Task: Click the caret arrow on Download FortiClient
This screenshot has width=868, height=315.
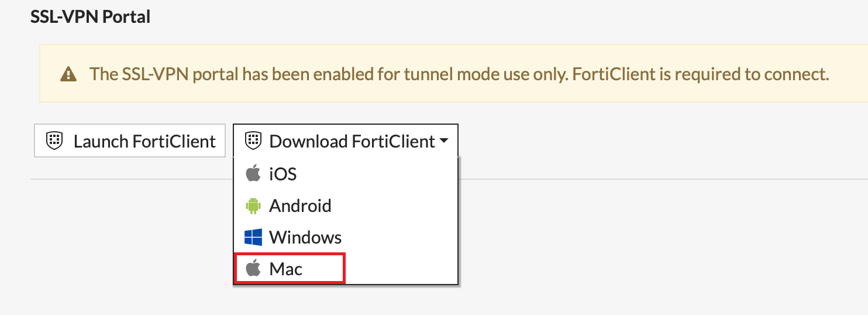Action: pos(443,141)
